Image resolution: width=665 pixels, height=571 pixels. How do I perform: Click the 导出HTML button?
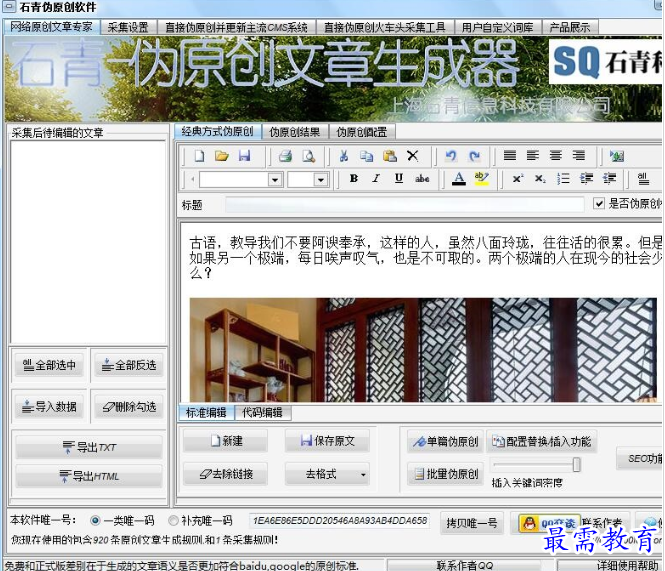pos(89,476)
